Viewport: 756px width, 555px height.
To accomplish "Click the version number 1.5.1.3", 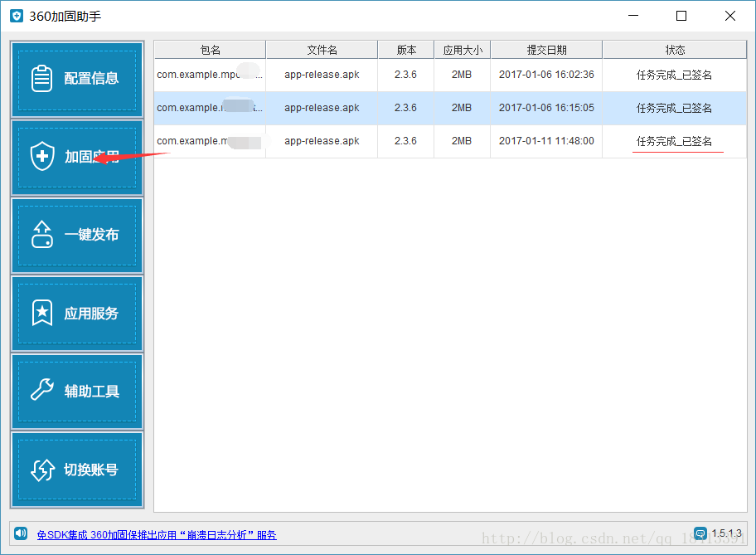I will tap(727, 533).
